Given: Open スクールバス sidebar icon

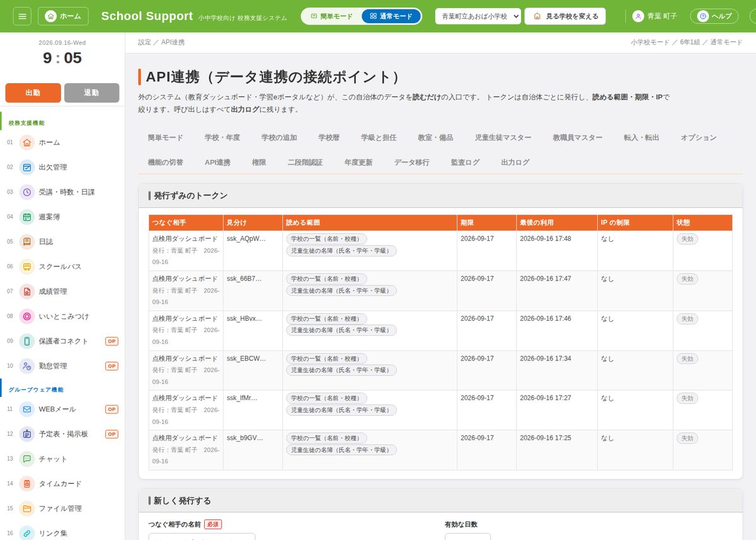Looking at the screenshot, I should coord(27,267).
